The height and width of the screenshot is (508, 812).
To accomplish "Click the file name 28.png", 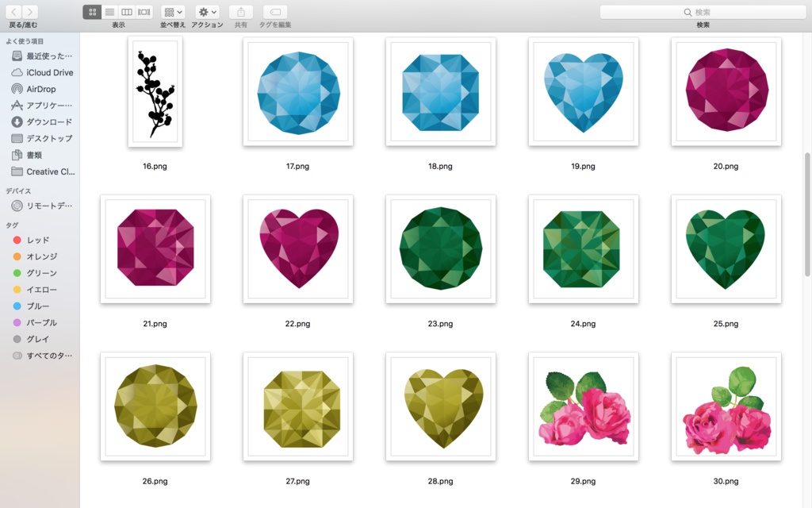I will point(440,482).
